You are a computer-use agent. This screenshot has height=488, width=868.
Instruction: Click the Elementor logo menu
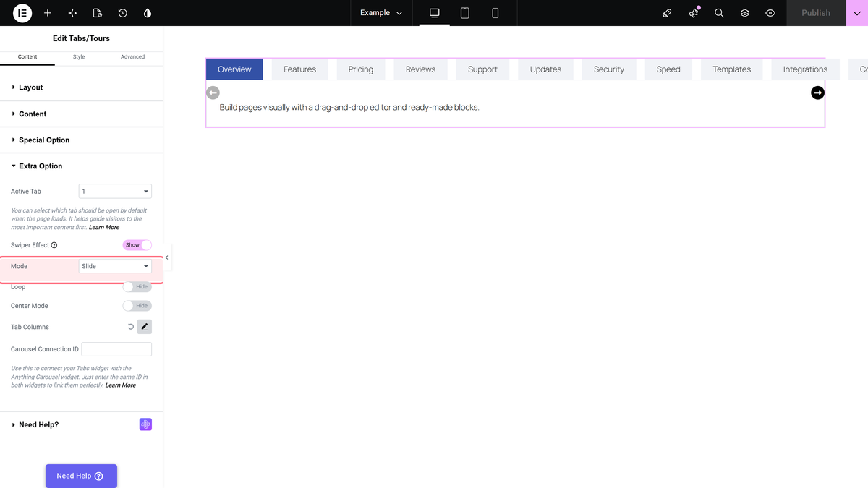[22, 13]
